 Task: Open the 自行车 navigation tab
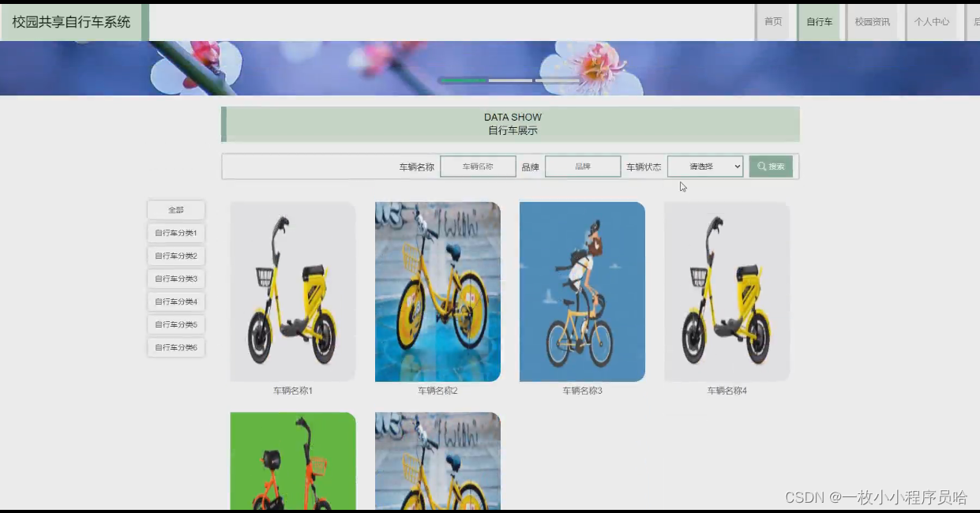click(x=819, y=22)
